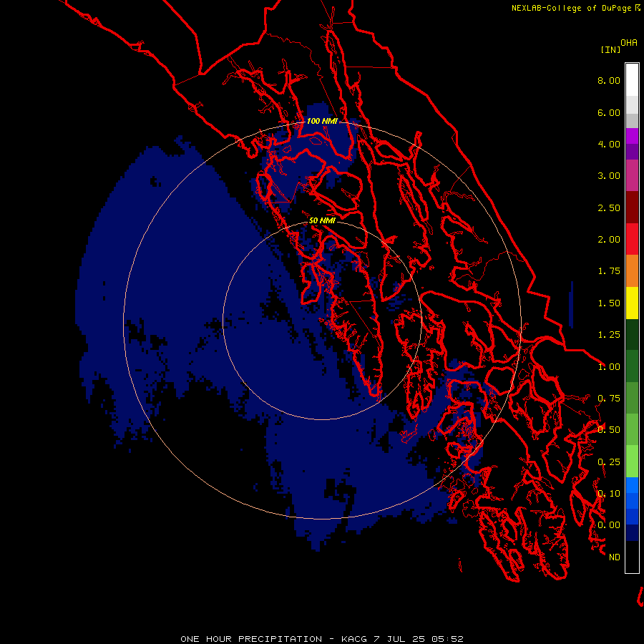Click the 2.00 scale value

[609, 240]
